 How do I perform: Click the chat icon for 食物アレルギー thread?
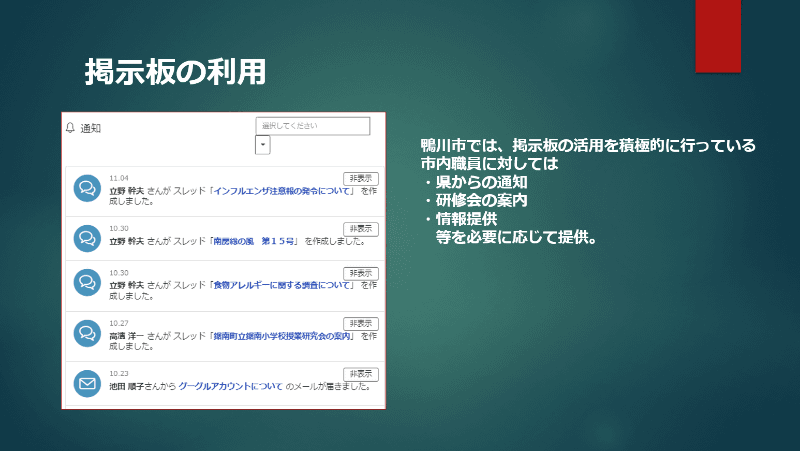pos(87,282)
